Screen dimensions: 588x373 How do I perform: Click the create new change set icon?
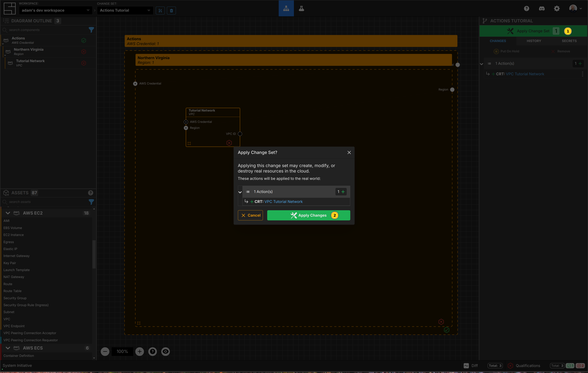point(160,11)
